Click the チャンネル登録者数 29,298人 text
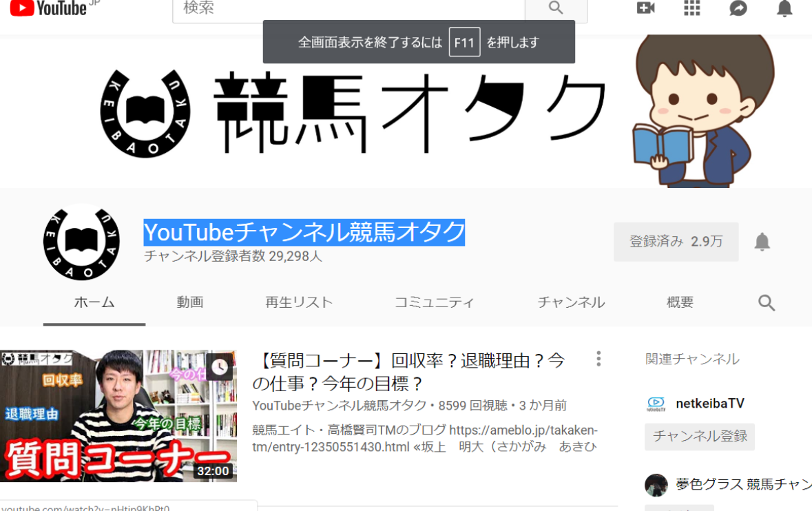This screenshot has height=511, width=812. tap(233, 256)
